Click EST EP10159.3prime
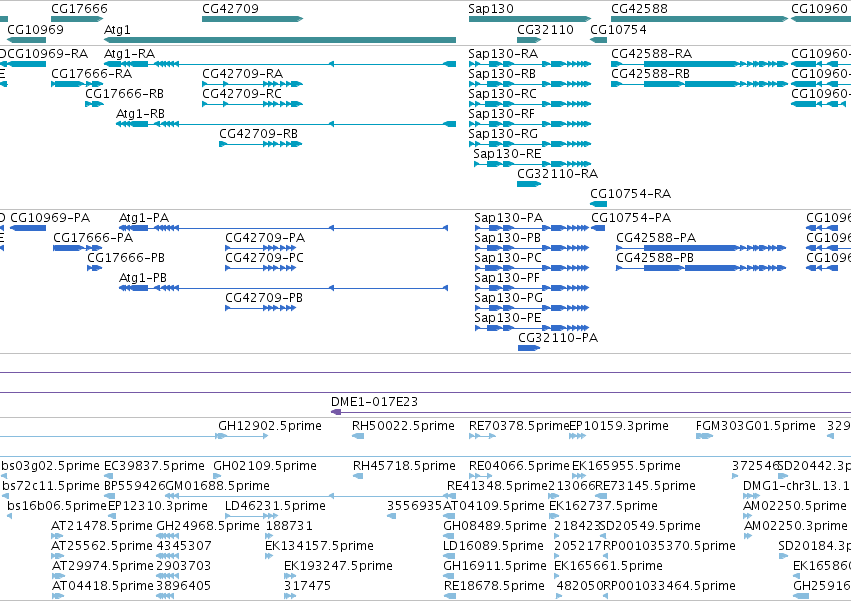Screen dimensions: 851x601 [x=619, y=426]
